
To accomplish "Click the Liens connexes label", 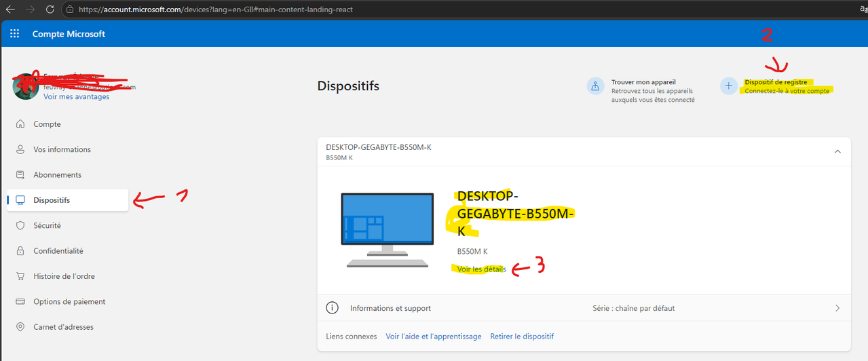I will click(x=352, y=337).
